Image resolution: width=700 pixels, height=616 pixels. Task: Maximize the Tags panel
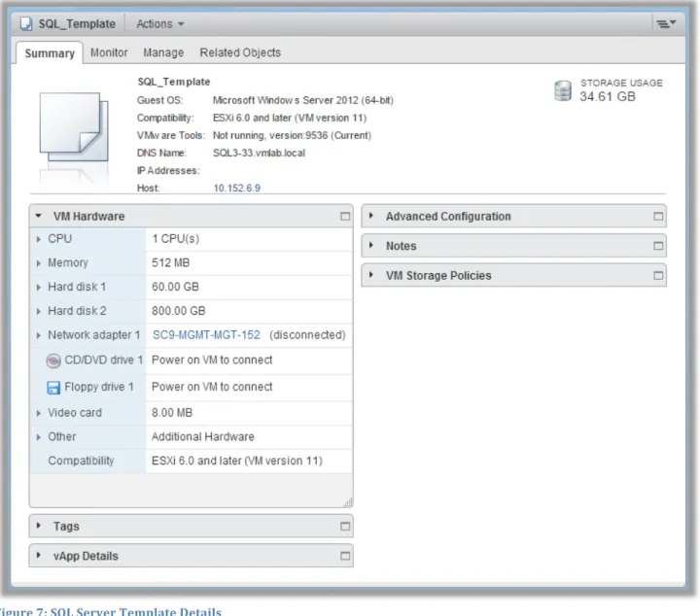point(345,527)
